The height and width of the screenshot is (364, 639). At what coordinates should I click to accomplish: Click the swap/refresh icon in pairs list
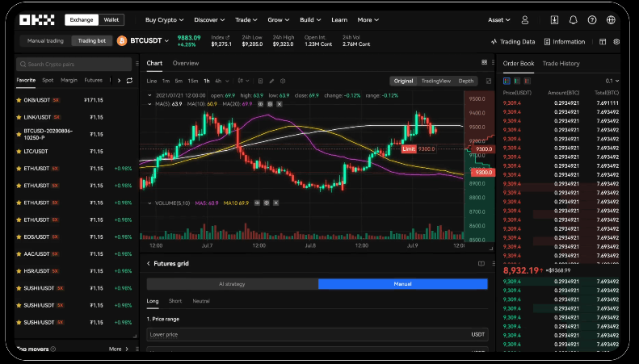tap(129, 81)
